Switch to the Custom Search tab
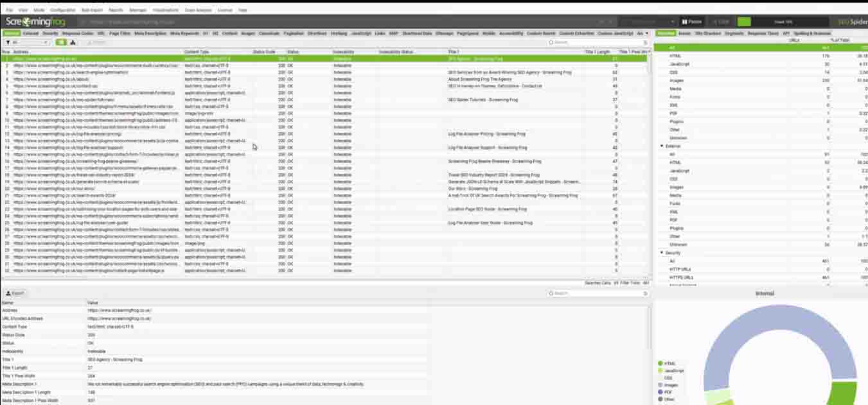Viewport: 868px width, 405px height. point(541,33)
